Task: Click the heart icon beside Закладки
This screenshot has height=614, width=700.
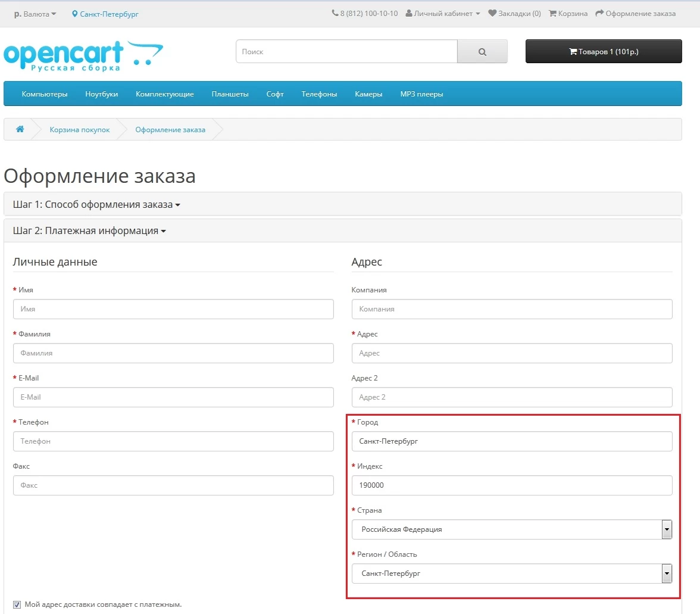Action: pos(492,13)
